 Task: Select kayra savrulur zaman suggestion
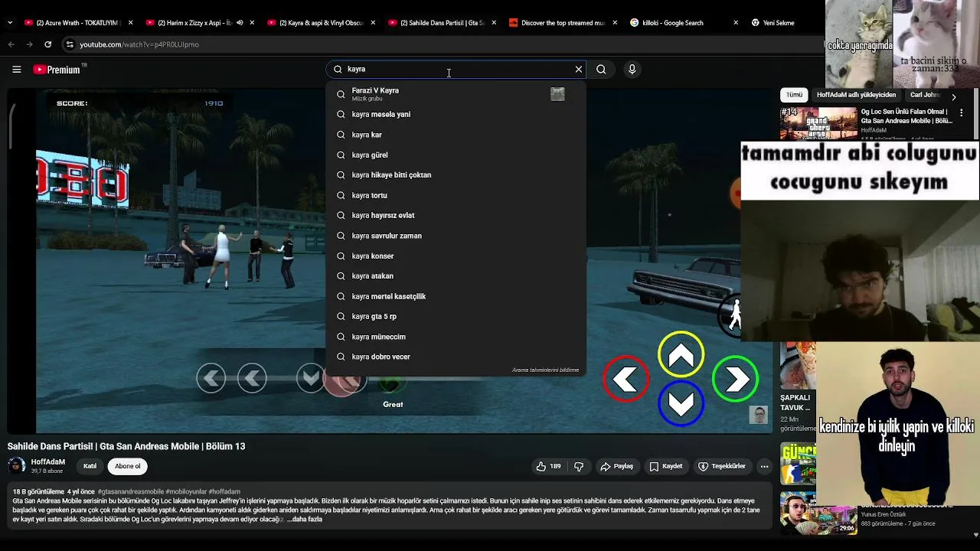(456, 236)
